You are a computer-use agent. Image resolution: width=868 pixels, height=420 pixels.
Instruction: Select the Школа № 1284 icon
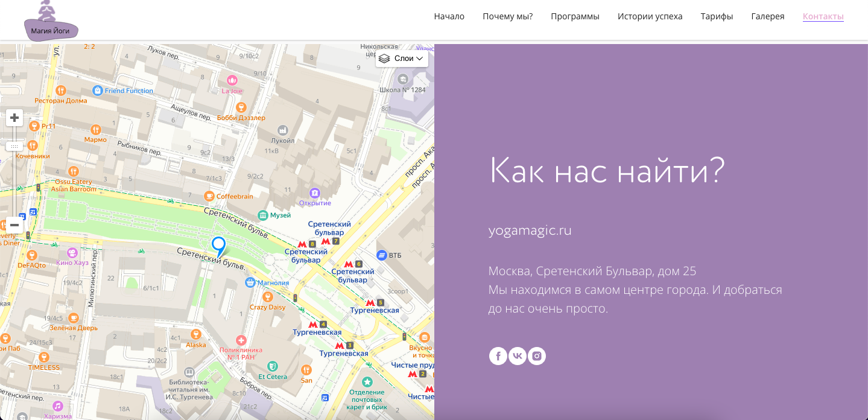click(402, 80)
